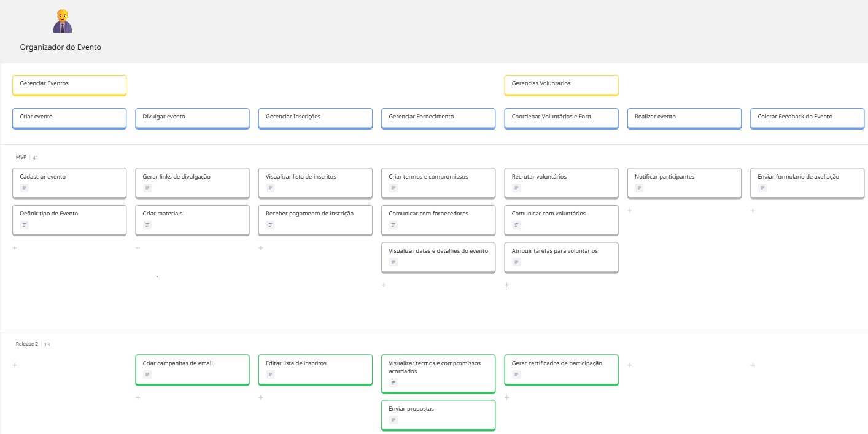868x434 pixels.
Task: Click the Release 2 label
Action: point(26,344)
